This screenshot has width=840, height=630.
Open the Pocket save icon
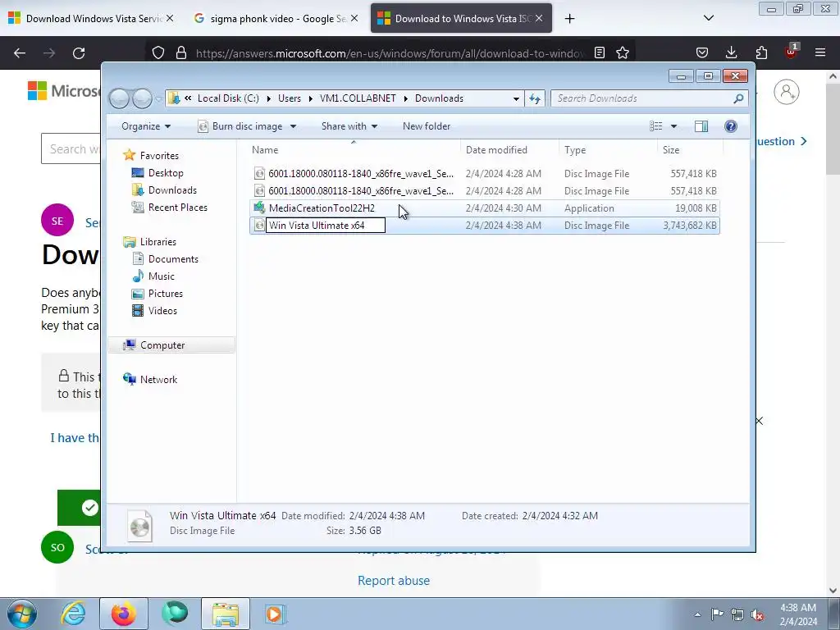(x=702, y=52)
